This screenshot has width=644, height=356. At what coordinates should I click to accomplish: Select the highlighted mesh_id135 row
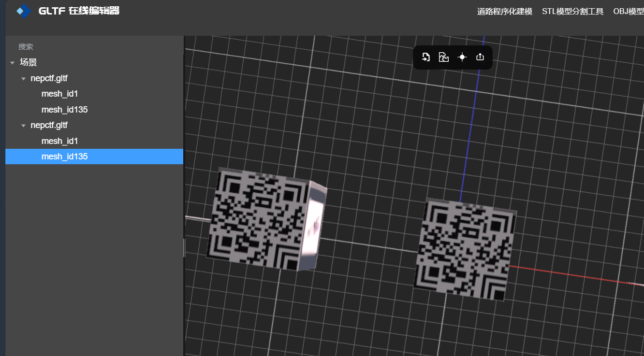click(x=94, y=157)
